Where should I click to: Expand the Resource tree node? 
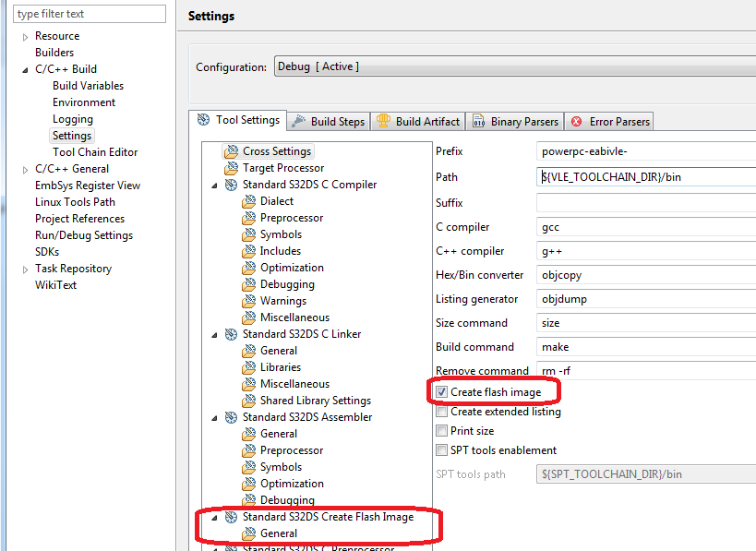click(x=26, y=37)
